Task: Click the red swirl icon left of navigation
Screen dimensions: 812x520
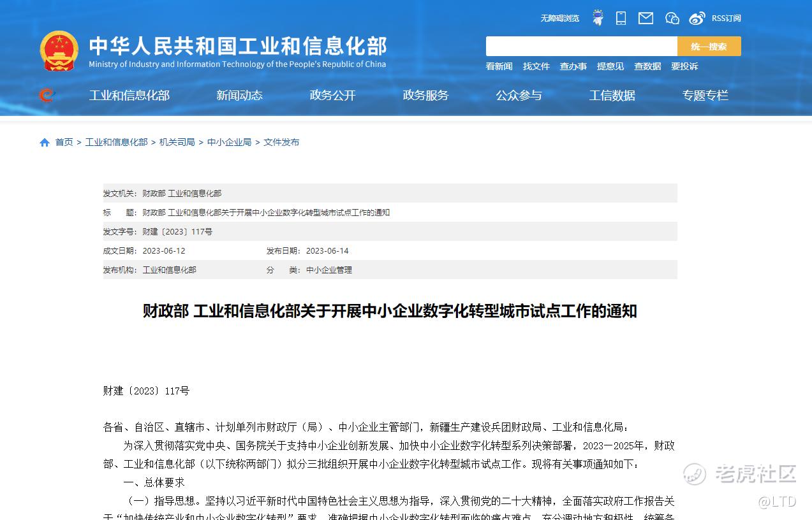Action: pos(47,95)
